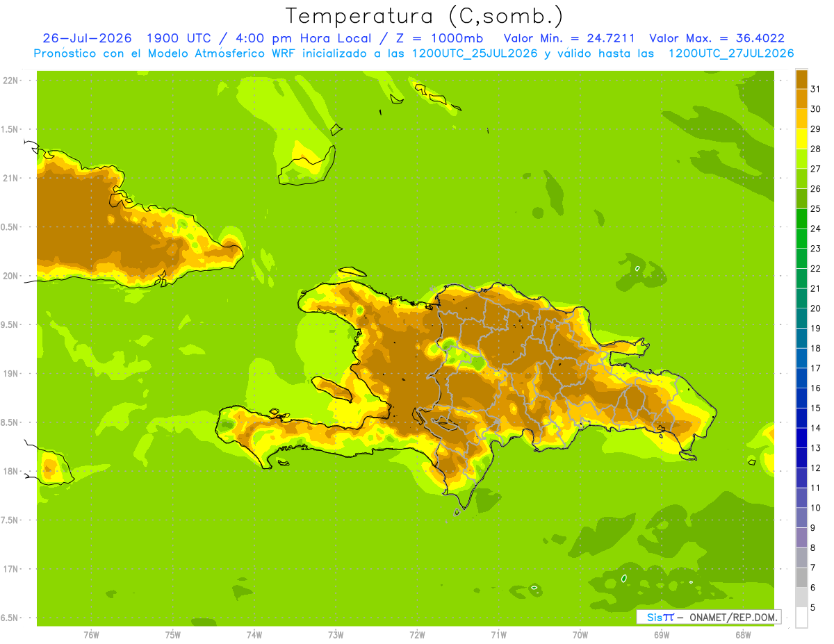Click legend value '19'
Screen dimensions: 834x644
[815, 329]
